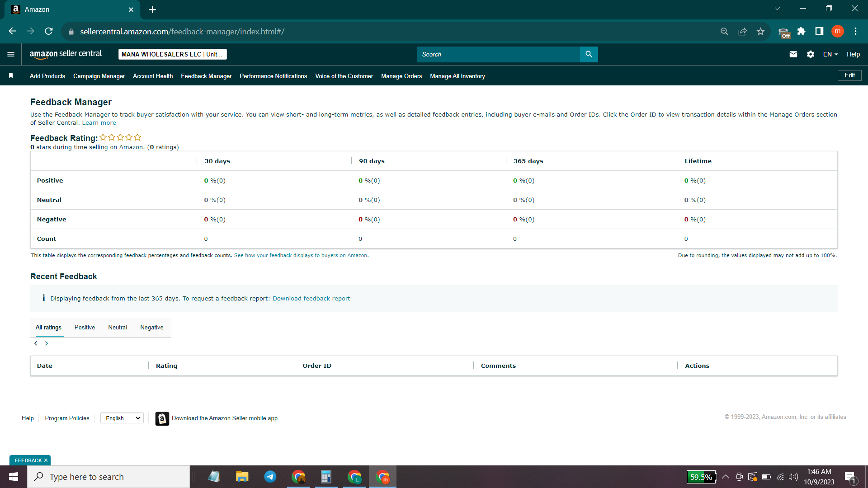Reload the page
Image resolution: width=868 pixels, height=488 pixels.
click(49, 31)
